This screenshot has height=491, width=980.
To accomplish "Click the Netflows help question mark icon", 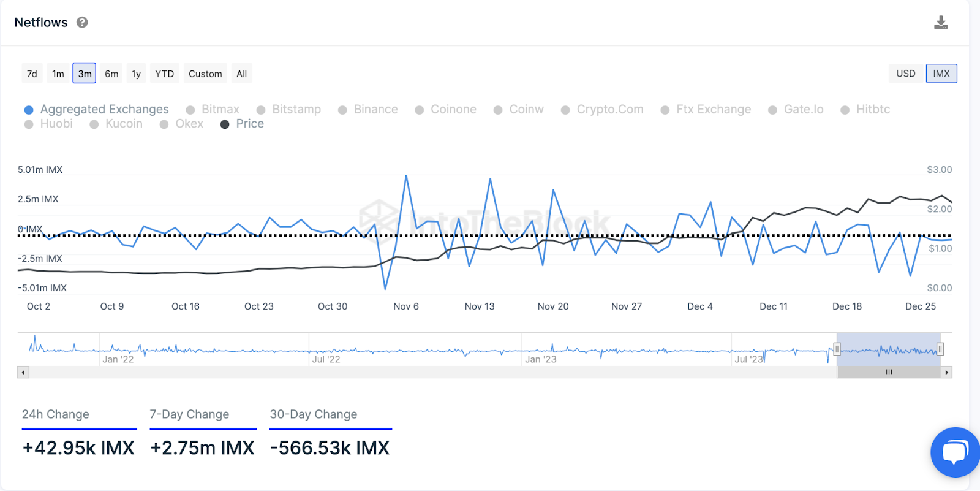I will [82, 23].
